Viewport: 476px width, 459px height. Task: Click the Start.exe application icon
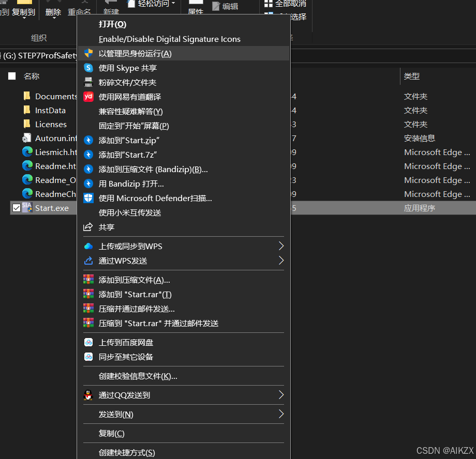[x=27, y=207]
